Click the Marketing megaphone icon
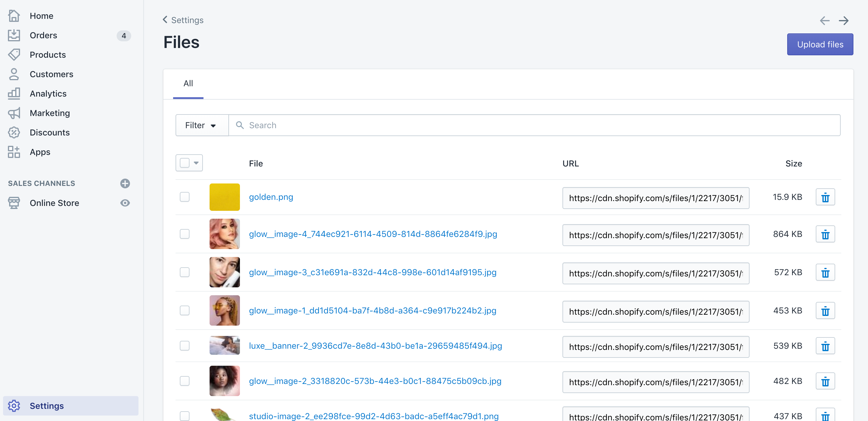The height and width of the screenshot is (421, 868). tap(14, 113)
